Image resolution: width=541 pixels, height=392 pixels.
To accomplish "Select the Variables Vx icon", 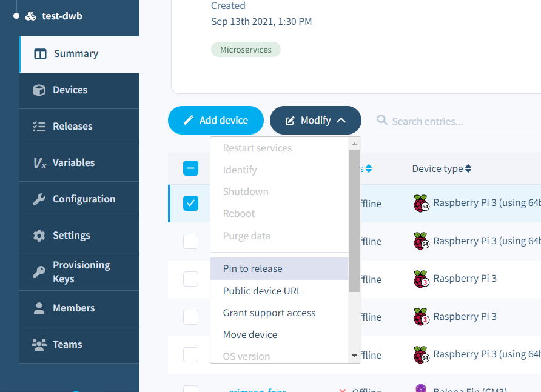I will (x=39, y=163).
